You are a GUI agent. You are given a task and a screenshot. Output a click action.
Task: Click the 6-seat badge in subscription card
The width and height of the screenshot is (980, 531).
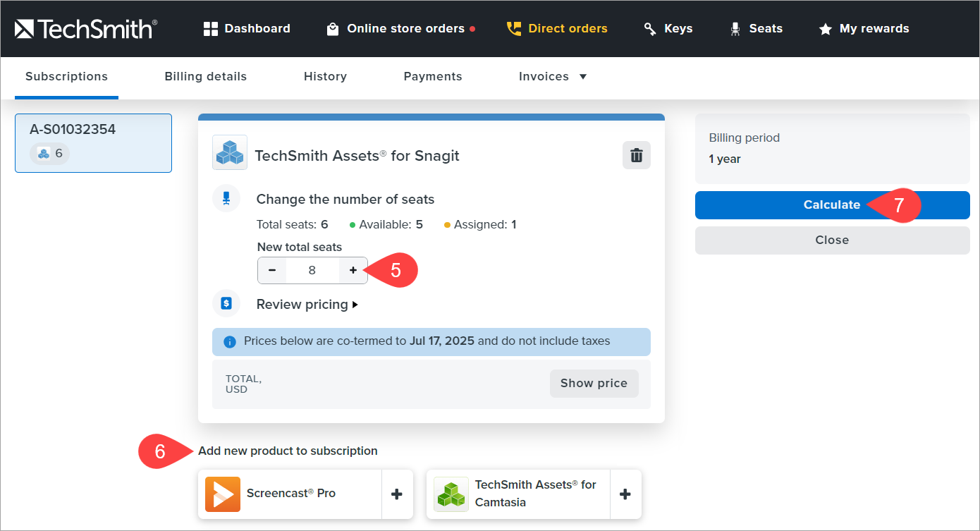pyautogui.click(x=49, y=154)
